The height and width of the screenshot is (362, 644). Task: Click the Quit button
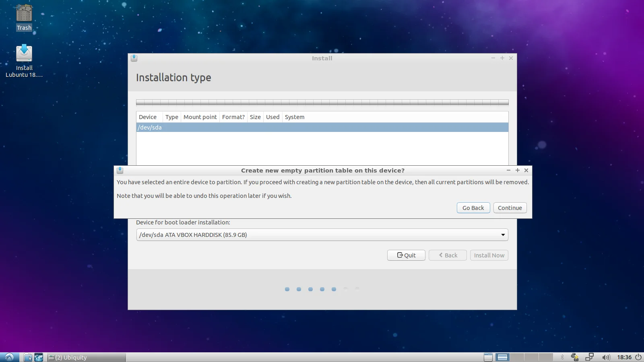pyautogui.click(x=406, y=255)
